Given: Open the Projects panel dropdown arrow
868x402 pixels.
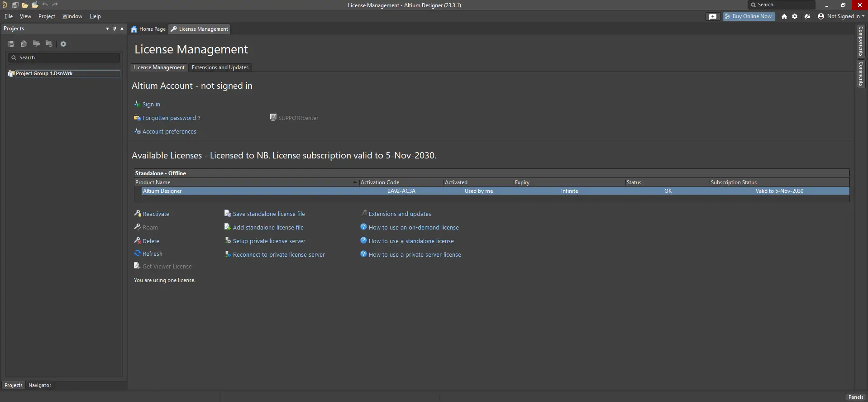Looking at the screenshot, I should [107, 29].
